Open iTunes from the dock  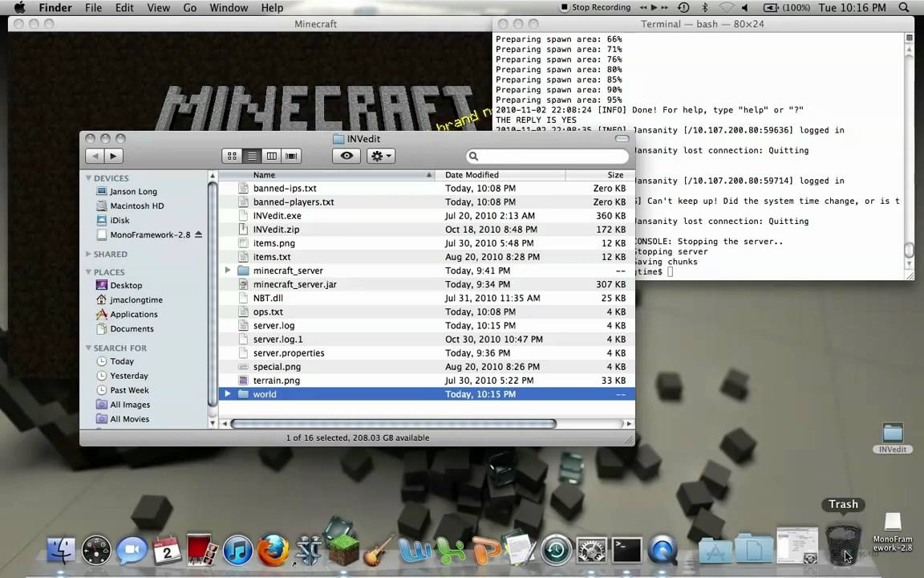point(237,551)
